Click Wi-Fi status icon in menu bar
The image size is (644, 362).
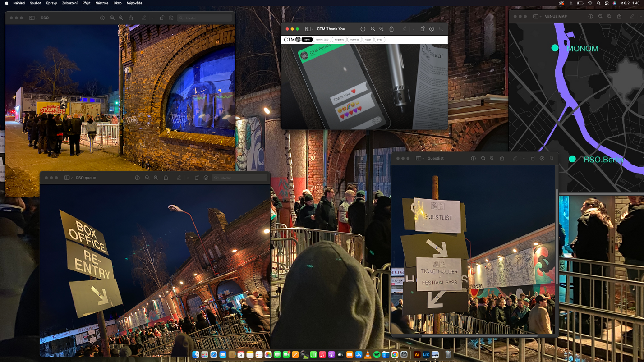(x=590, y=3)
